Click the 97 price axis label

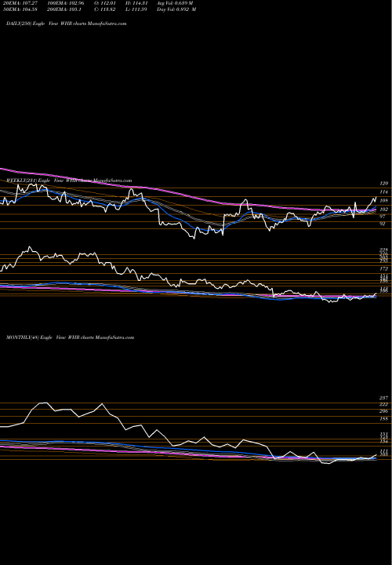[383, 217]
